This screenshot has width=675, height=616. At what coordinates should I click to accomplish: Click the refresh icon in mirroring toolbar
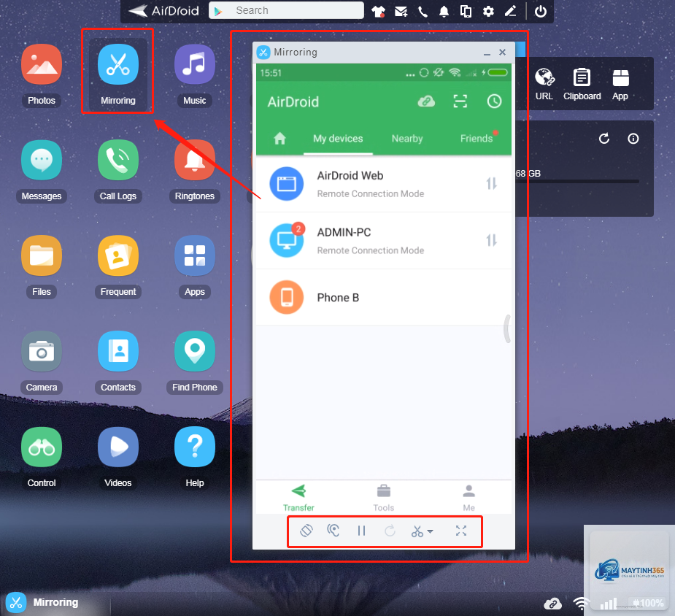pyautogui.click(x=390, y=531)
